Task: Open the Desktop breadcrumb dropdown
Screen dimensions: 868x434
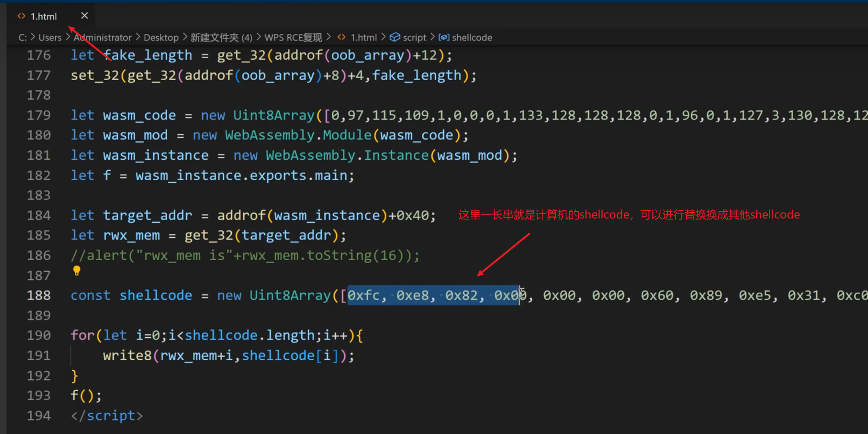Action: tap(161, 37)
